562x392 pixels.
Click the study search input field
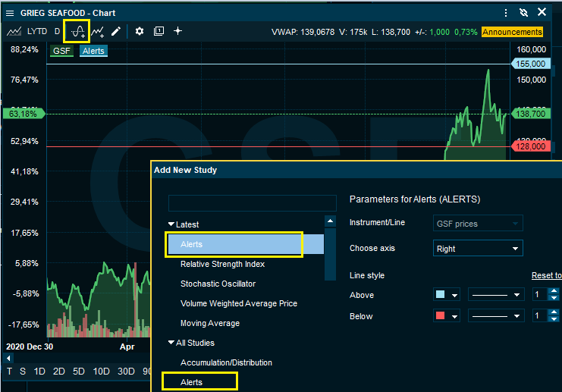point(252,203)
